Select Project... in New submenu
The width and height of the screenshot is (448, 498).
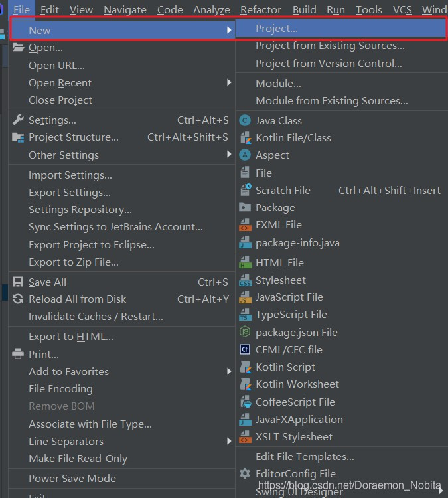click(x=341, y=29)
